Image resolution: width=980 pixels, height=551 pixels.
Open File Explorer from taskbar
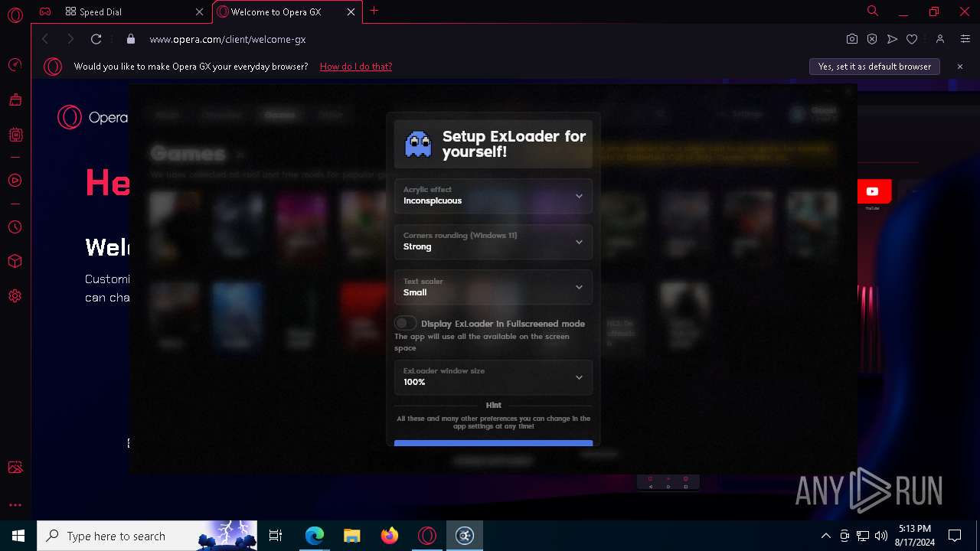[x=352, y=536]
